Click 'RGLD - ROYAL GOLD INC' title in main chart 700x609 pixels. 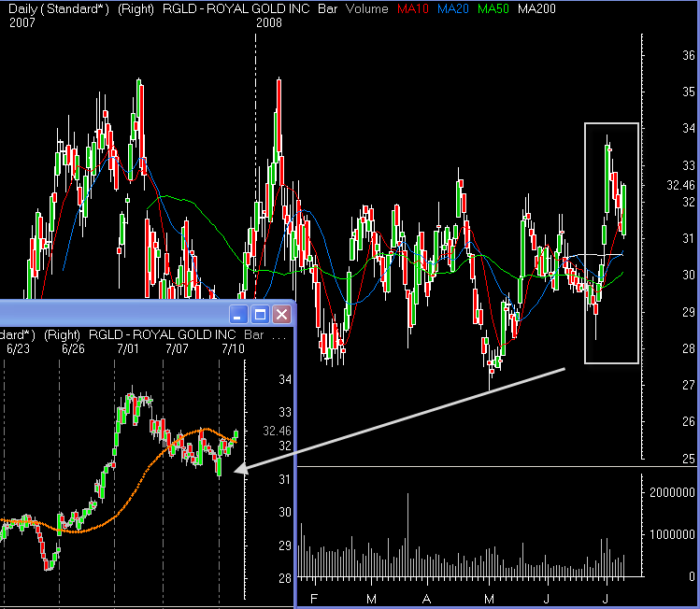pyautogui.click(x=236, y=8)
